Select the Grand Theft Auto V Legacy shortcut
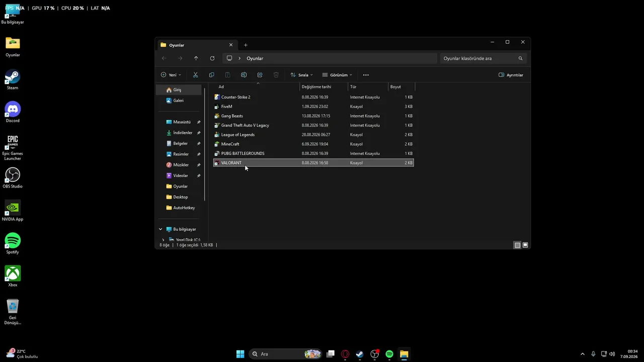The height and width of the screenshot is (362, 644). click(313, 125)
